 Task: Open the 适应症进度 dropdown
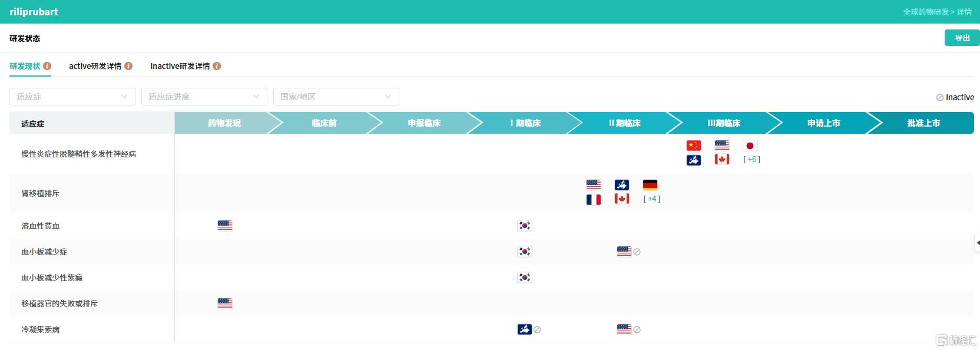[204, 97]
